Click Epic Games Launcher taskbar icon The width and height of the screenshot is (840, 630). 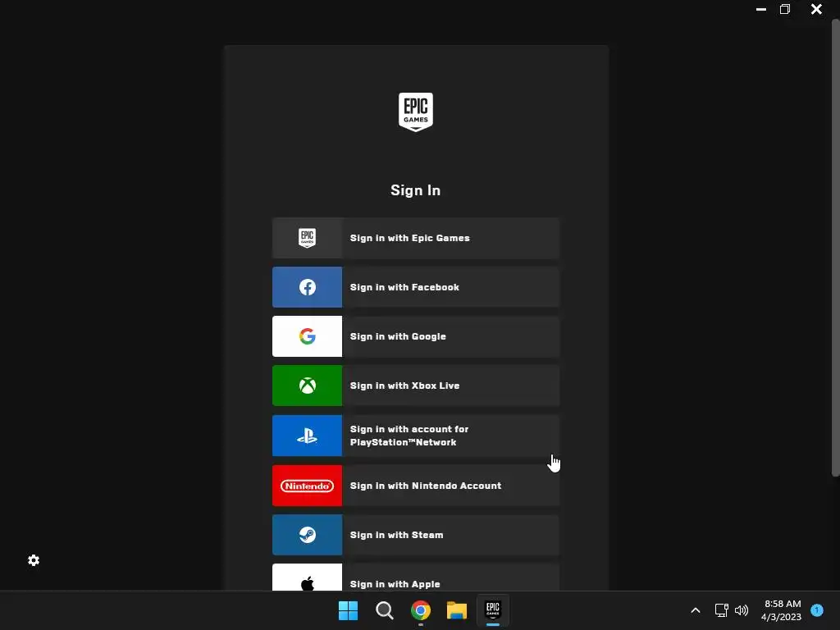493,610
